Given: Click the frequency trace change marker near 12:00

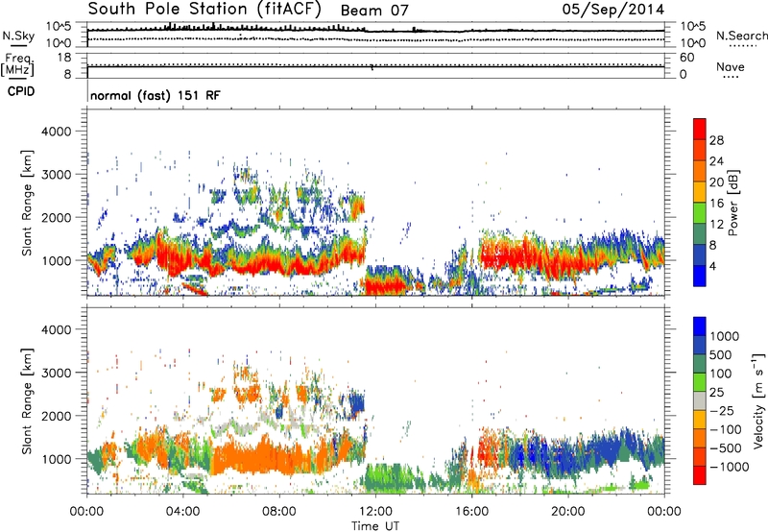Looking at the screenshot, I should point(372,67).
